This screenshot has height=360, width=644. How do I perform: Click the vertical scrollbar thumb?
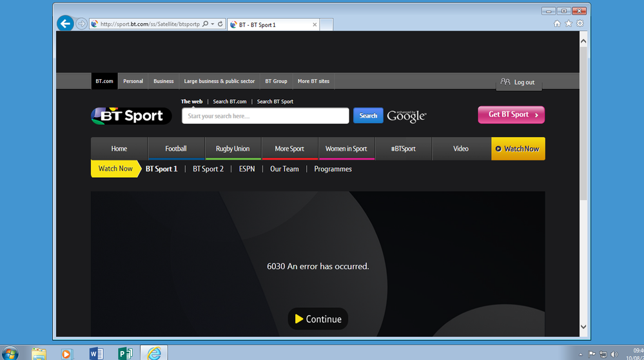583,123
